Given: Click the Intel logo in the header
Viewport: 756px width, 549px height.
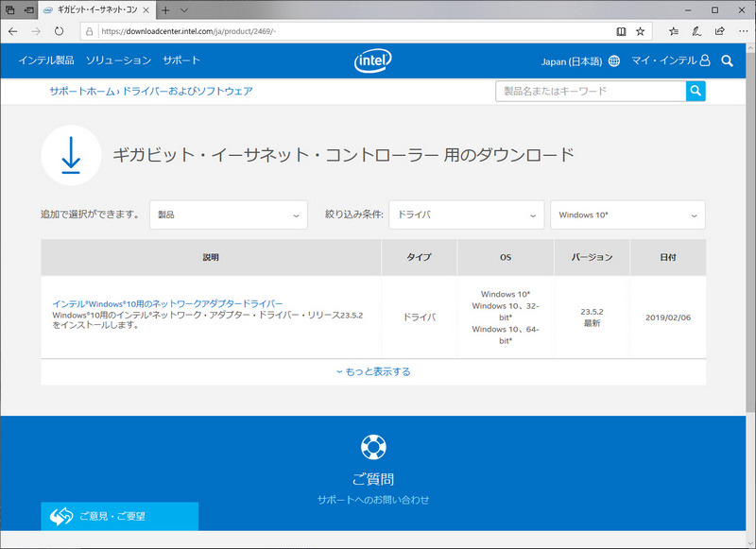Looking at the screenshot, I should [371, 60].
